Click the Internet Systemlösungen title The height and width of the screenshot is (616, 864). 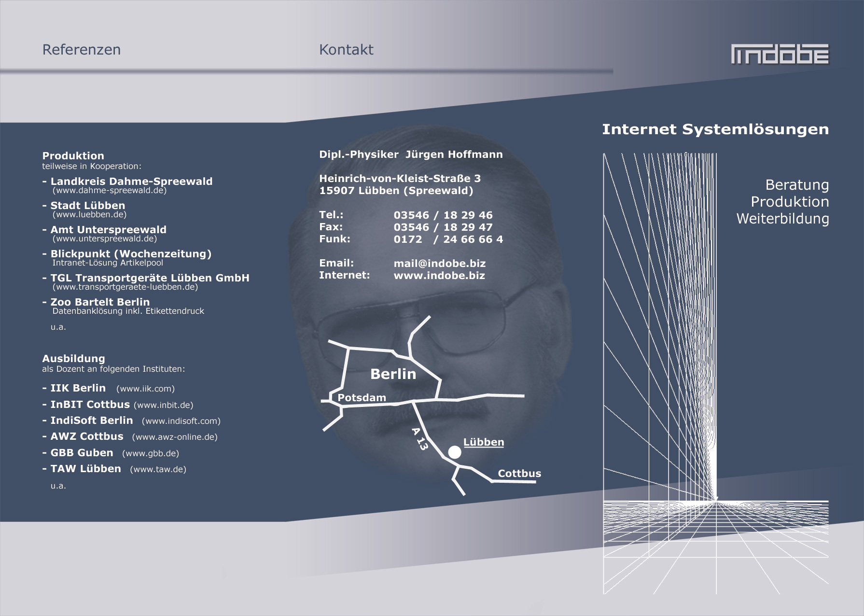715,129
